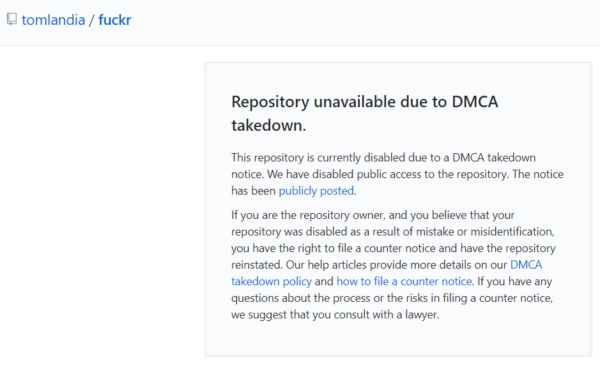Click the word takedown. in the heading

point(269,125)
